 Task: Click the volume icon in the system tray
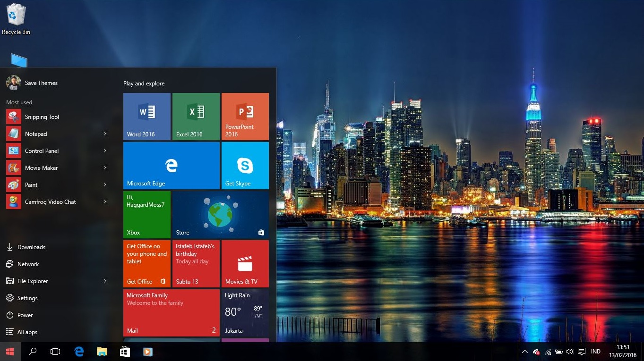(x=570, y=352)
